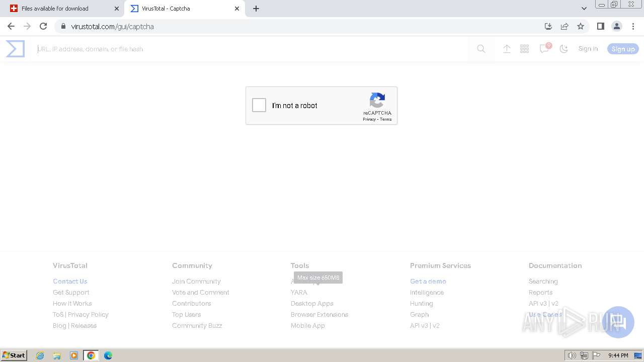Open reCAPTCHA Privacy link

coord(369,119)
